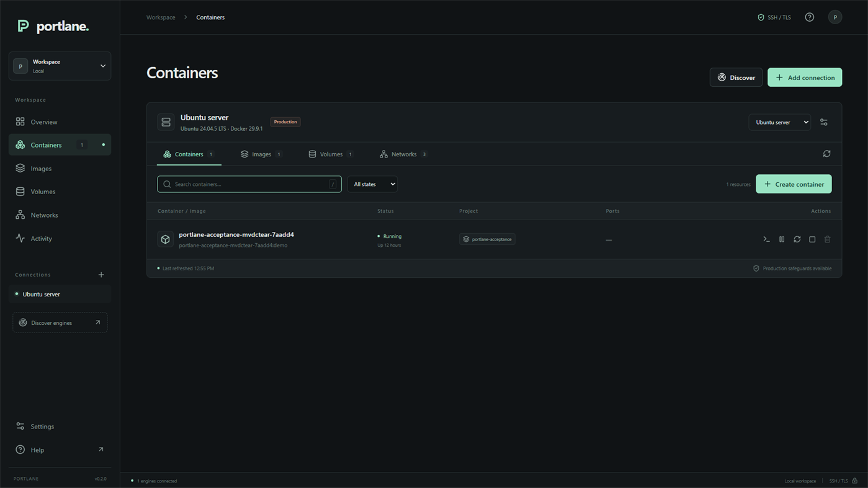Viewport: 868px width, 488px height.
Task: Focus the Search containers field
Action: [249, 184]
